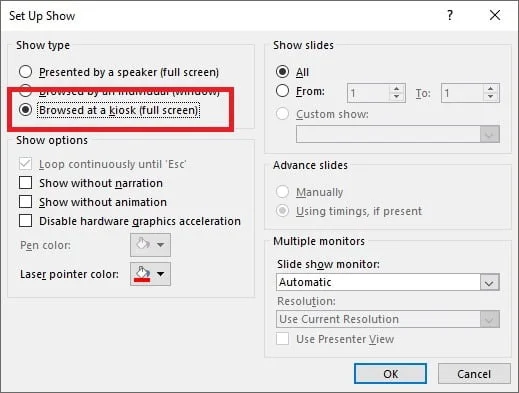
Task: Enable 'Show without narration' checkbox
Action: (x=25, y=183)
